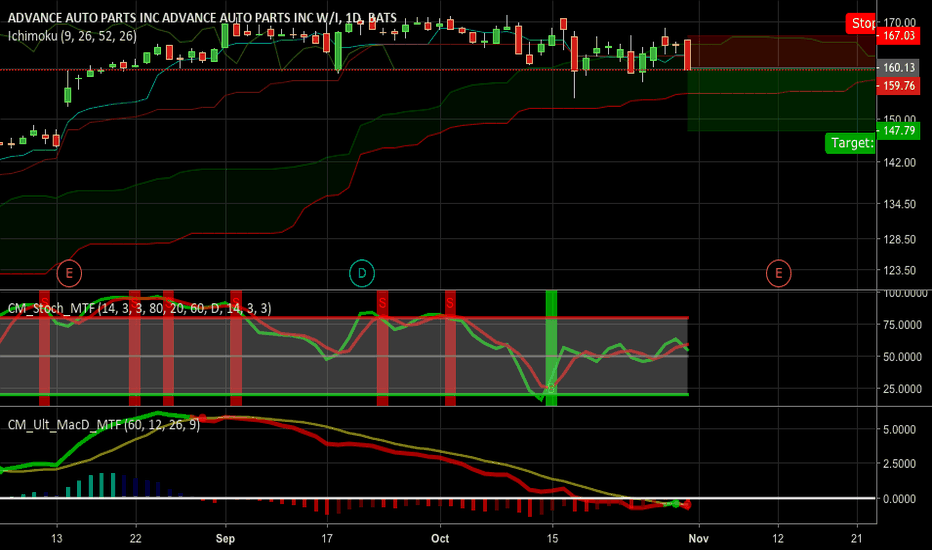Click the Sep date on time axis
Image resolution: width=932 pixels, height=550 pixels.
(225, 539)
